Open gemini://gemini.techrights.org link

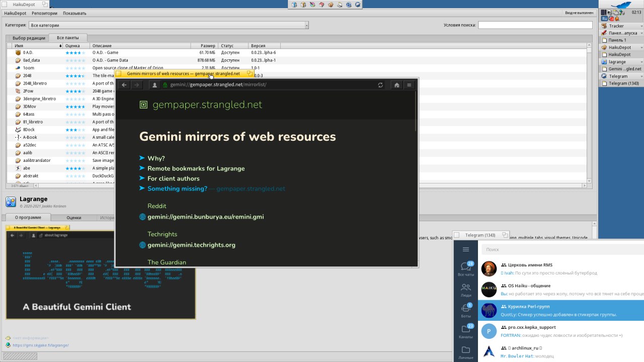tap(191, 245)
